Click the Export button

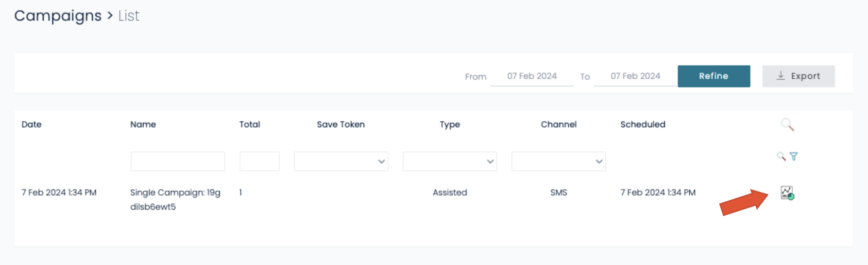798,76
